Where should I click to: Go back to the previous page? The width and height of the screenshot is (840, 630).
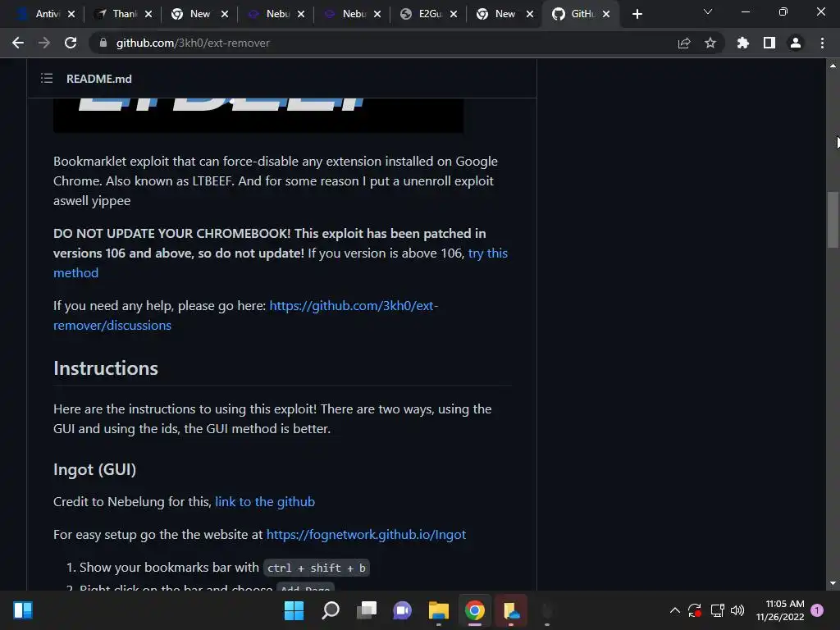[x=18, y=43]
